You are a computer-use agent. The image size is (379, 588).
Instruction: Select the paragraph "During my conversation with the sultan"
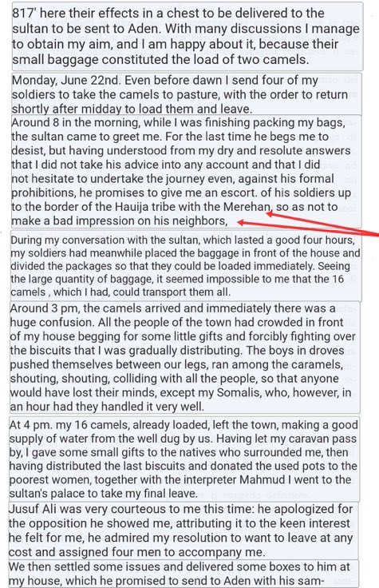[186, 266]
